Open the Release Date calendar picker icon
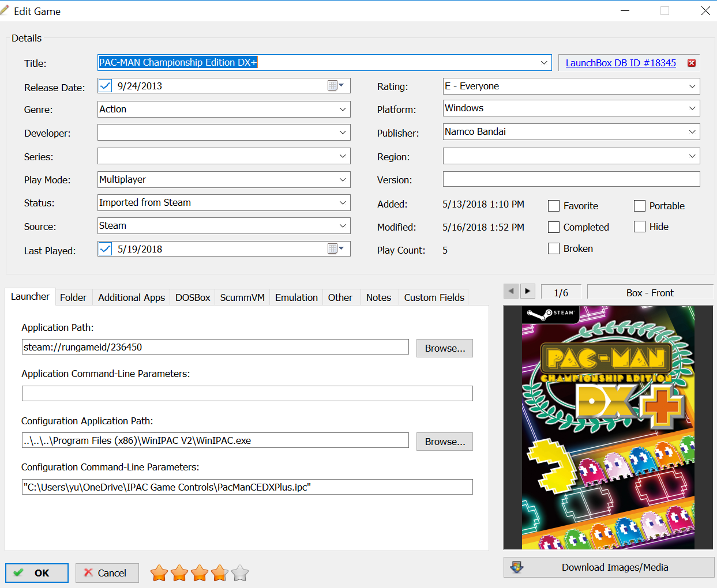Screen dimensions: 717x588 click(336, 86)
